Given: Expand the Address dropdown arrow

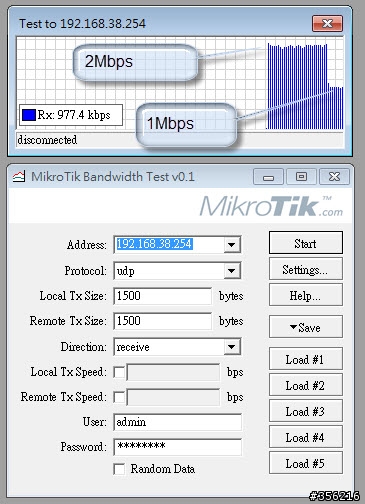Looking at the screenshot, I should tap(232, 245).
